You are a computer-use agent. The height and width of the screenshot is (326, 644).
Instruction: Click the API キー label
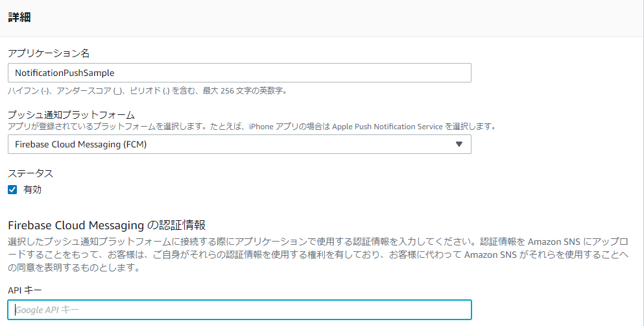(x=25, y=290)
